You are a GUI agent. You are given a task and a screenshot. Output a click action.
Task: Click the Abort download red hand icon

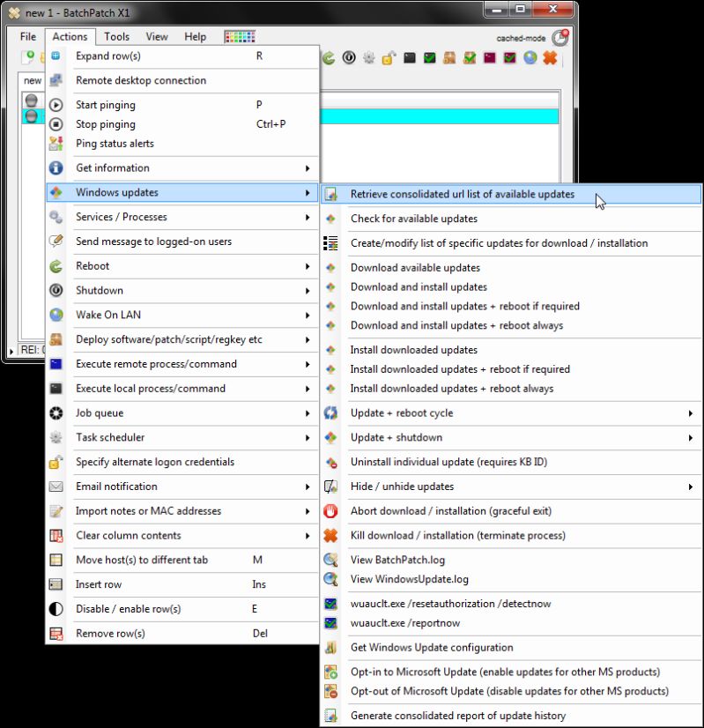point(330,511)
